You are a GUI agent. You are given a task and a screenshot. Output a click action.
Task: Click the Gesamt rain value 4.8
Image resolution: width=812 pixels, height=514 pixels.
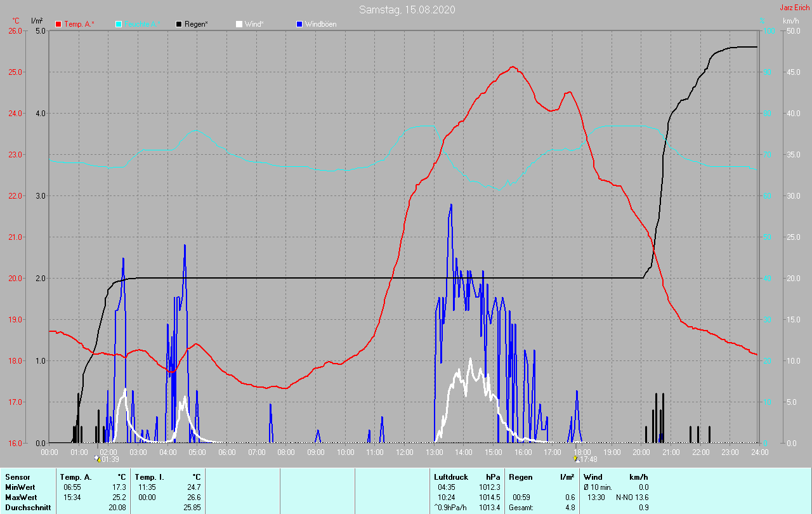(570, 507)
